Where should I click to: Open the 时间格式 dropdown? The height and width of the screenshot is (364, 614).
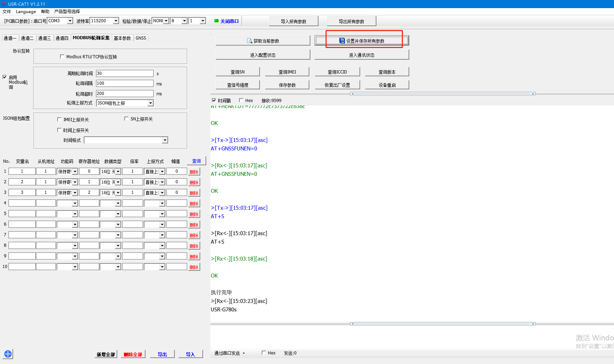tap(165, 141)
